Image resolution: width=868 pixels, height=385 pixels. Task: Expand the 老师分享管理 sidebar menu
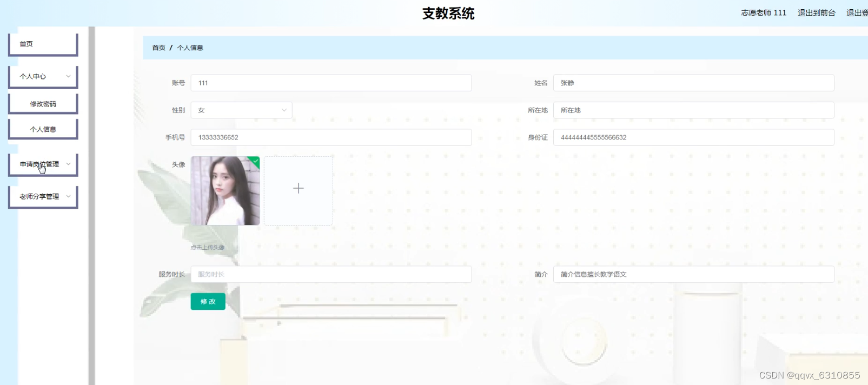43,196
